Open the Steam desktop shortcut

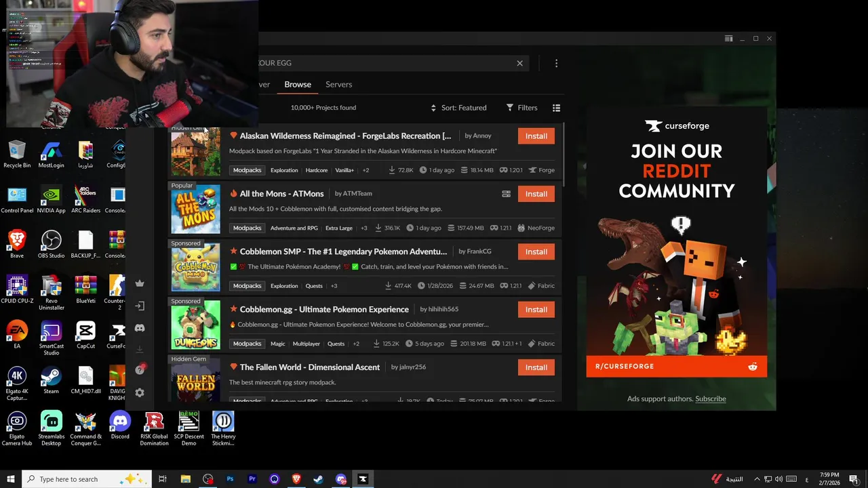click(51, 380)
